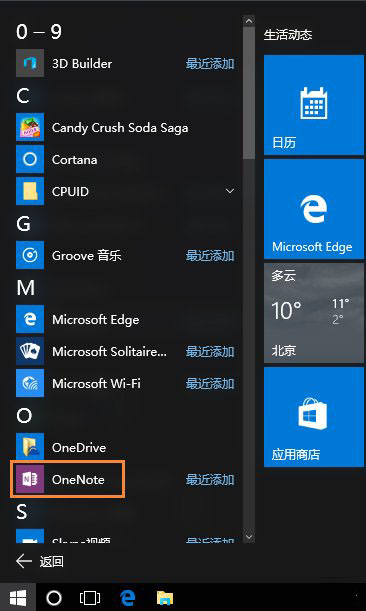Open the 3D Builder app icon
Image resolution: width=366 pixels, height=611 pixels.
(30, 63)
